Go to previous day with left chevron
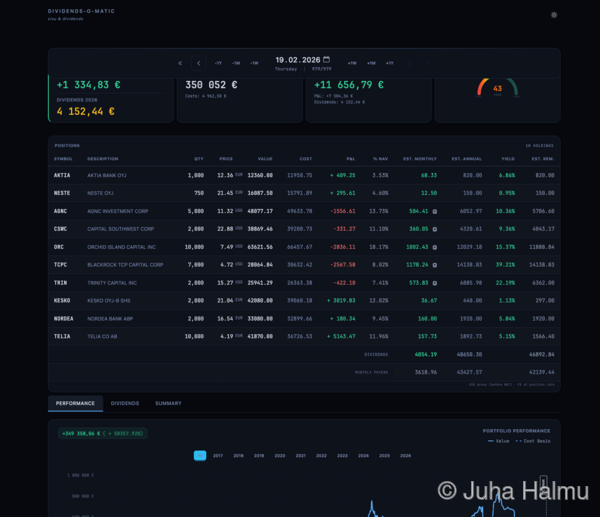Viewport: 600px width, 517px height. point(198,63)
